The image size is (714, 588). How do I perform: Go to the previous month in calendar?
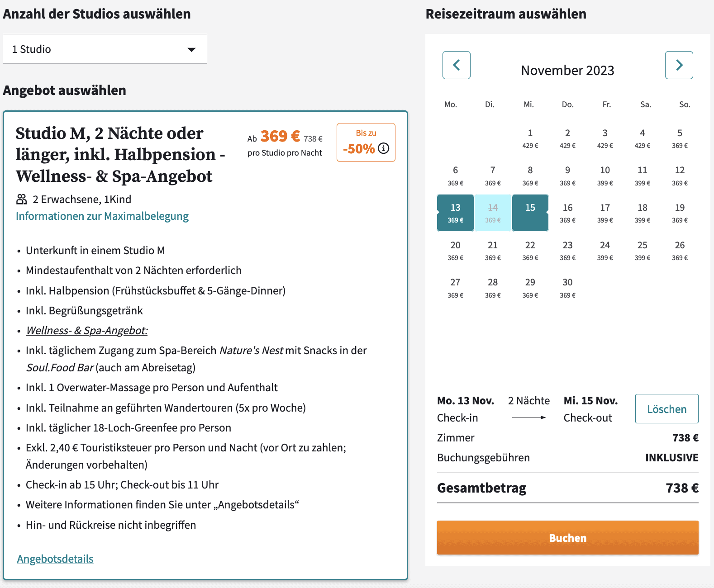(x=456, y=65)
